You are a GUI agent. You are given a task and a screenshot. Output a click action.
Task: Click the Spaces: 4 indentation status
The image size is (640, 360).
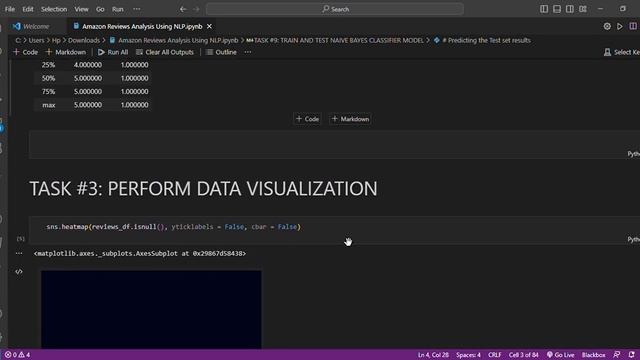coord(468,355)
